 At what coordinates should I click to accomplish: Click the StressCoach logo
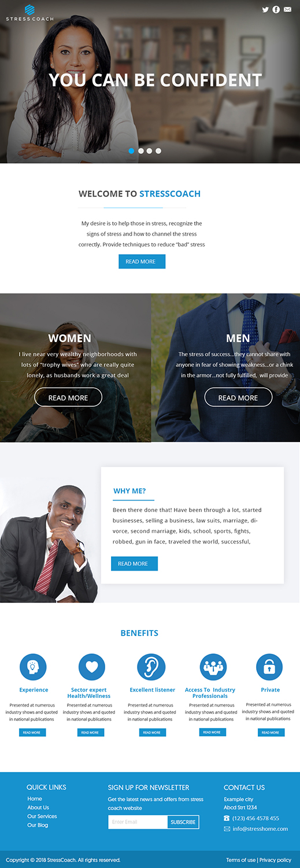pyautogui.click(x=29, y=12)
